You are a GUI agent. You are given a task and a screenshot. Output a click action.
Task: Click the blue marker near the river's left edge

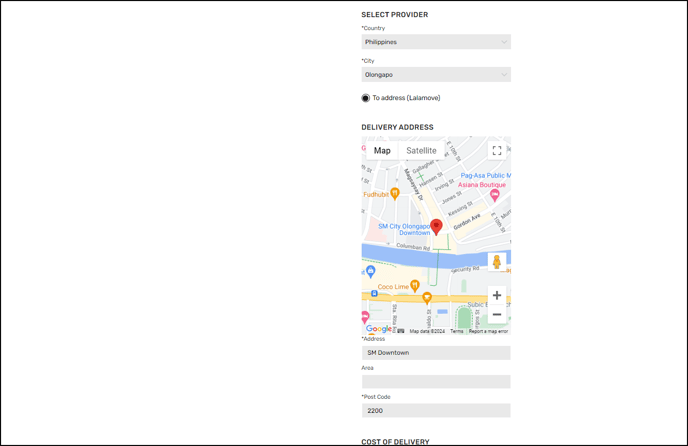point(370,272)
